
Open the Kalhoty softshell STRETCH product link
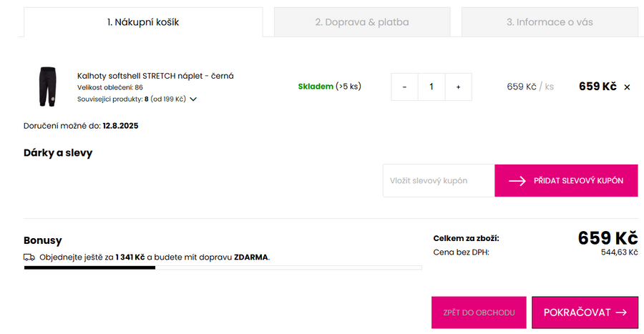point(155,76)
